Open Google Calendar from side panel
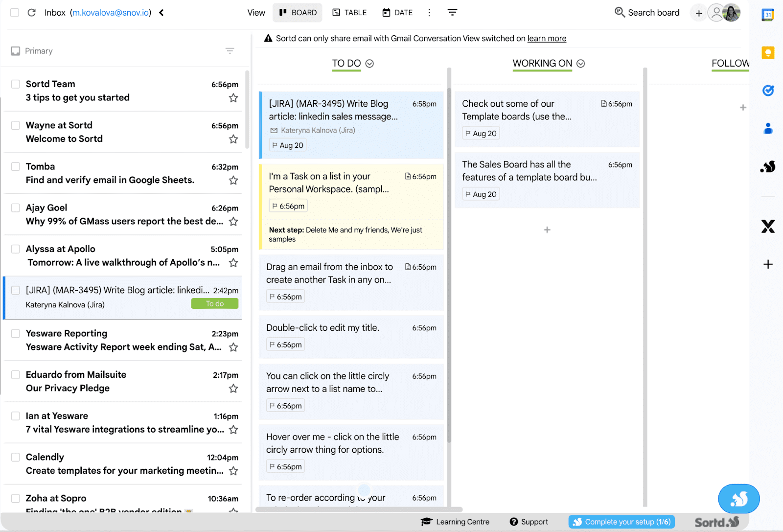The image size is (783, 532). coord(768,15)
